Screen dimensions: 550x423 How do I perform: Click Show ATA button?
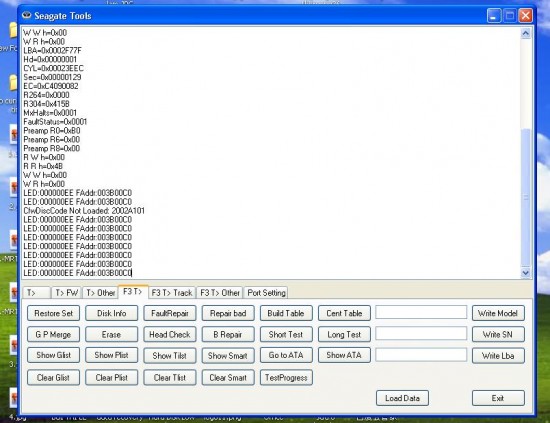344,355
